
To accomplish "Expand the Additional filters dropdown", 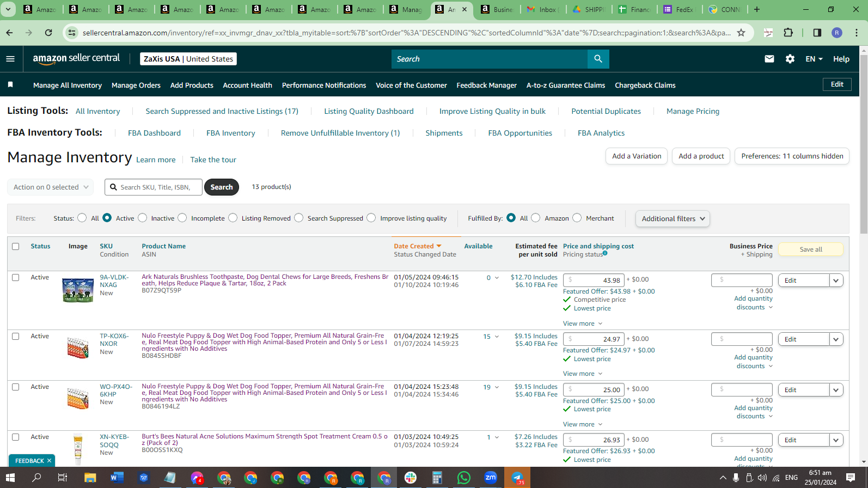I will click(673, 218).
